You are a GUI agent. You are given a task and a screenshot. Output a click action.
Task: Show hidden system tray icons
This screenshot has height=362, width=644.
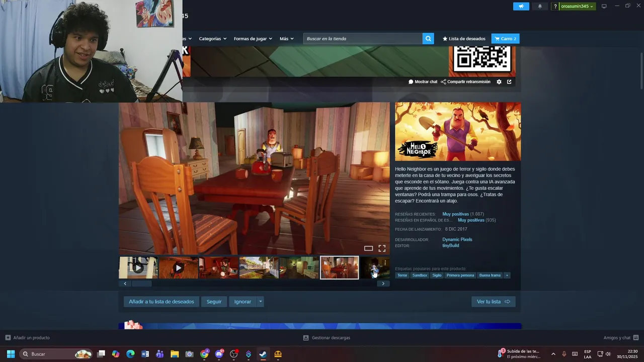pyautogui.click(x=553, y=354)
